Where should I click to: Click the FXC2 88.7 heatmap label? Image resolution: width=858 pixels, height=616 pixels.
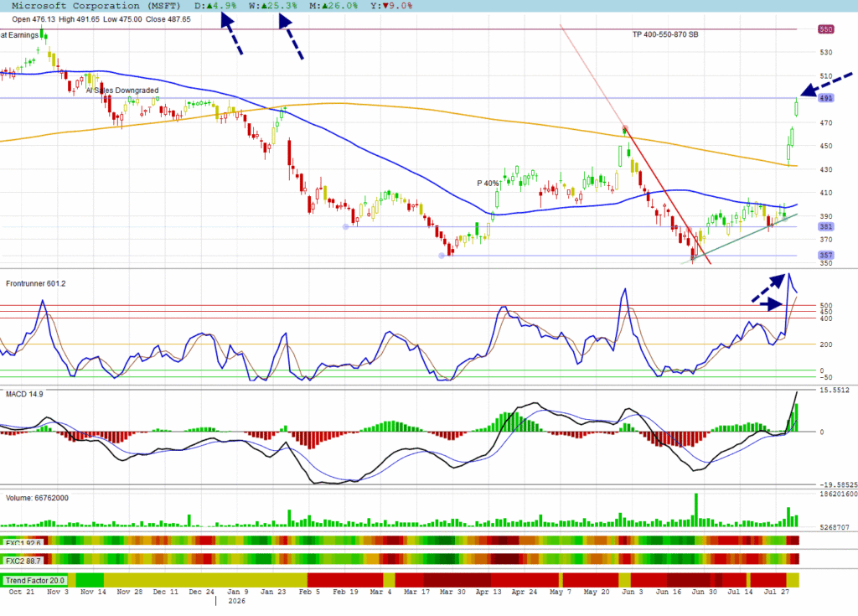[x=23, y=561]
